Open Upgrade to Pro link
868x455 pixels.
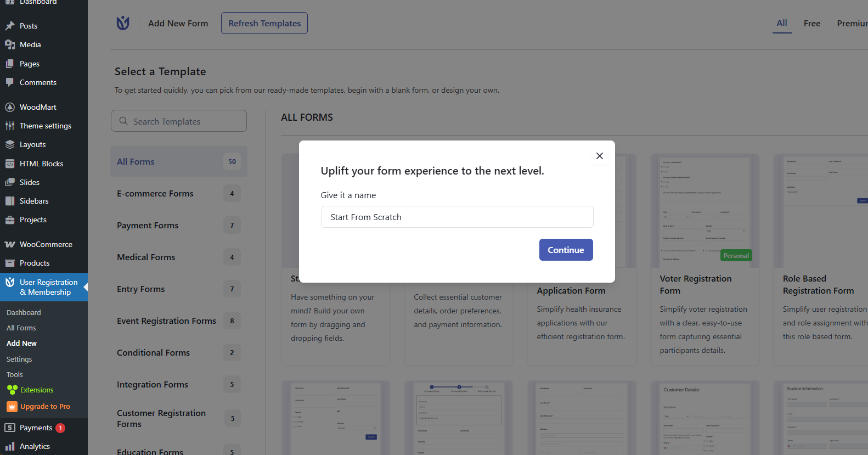coord(45,407)
